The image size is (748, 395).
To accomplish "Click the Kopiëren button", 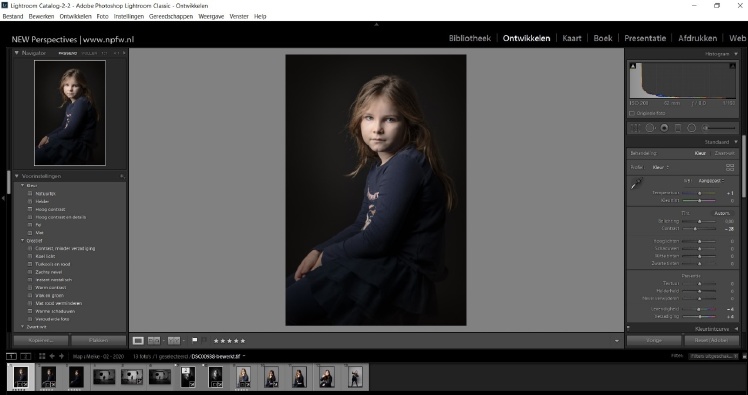I will (x=41, y=341).
